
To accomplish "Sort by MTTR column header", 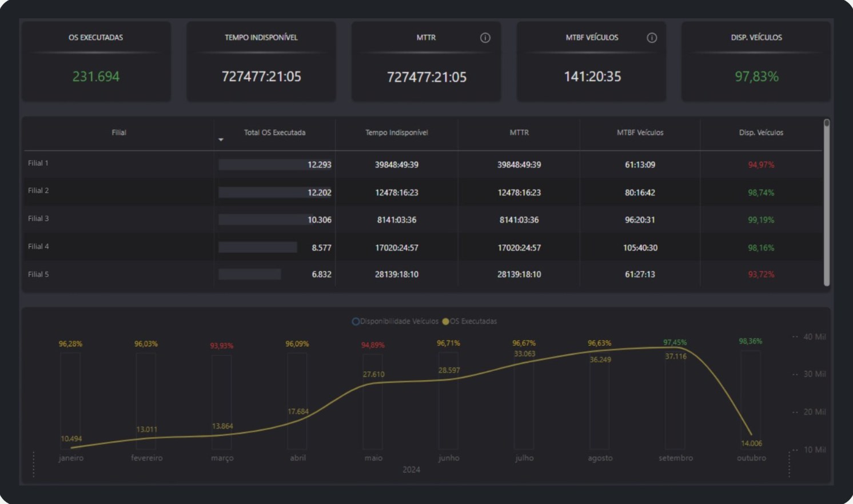I will point(519,133).
